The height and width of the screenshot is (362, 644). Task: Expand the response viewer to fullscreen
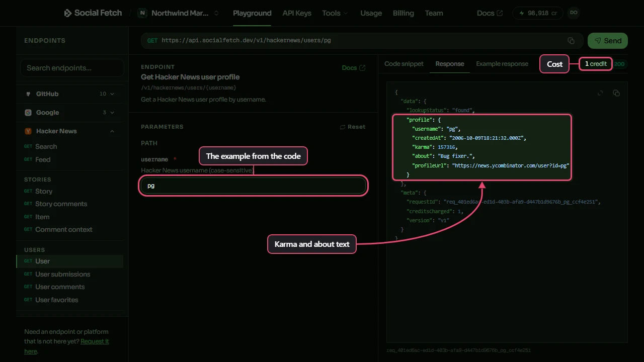coord(600,93)
